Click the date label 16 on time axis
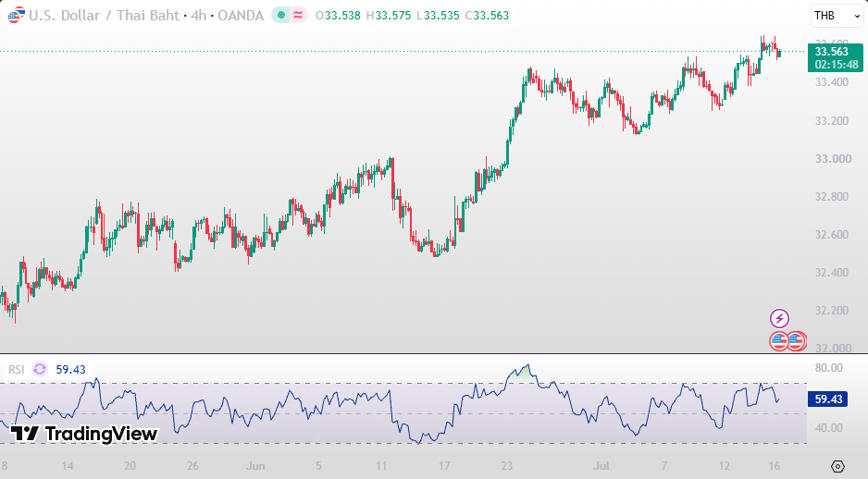868x479 pixels. [775, 466]
